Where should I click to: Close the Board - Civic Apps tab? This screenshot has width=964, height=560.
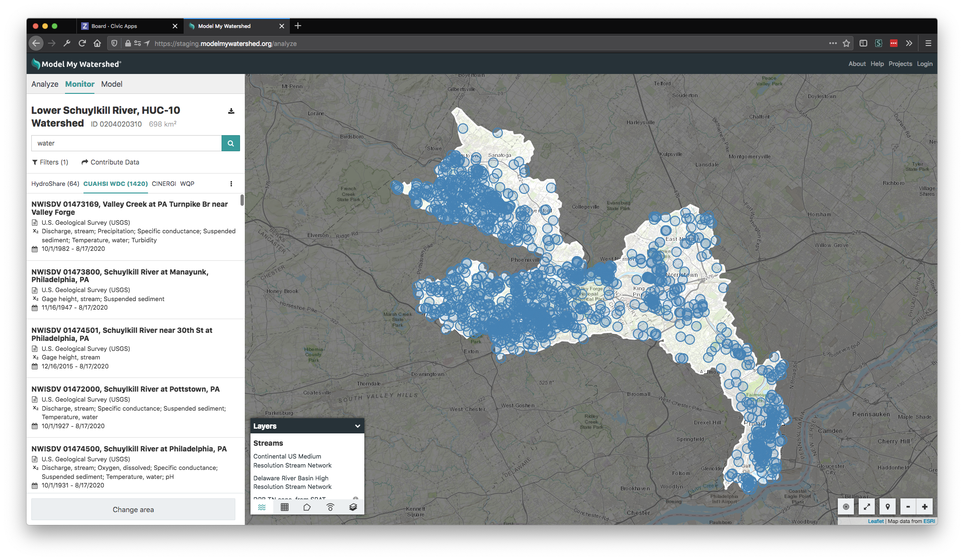175,26
